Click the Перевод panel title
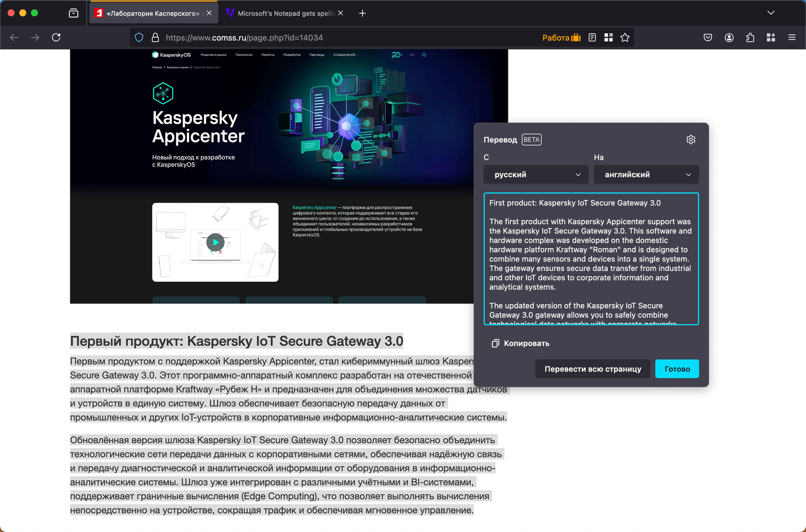The height and width of the screenshot is (532, 806). [x=500, y=140]
